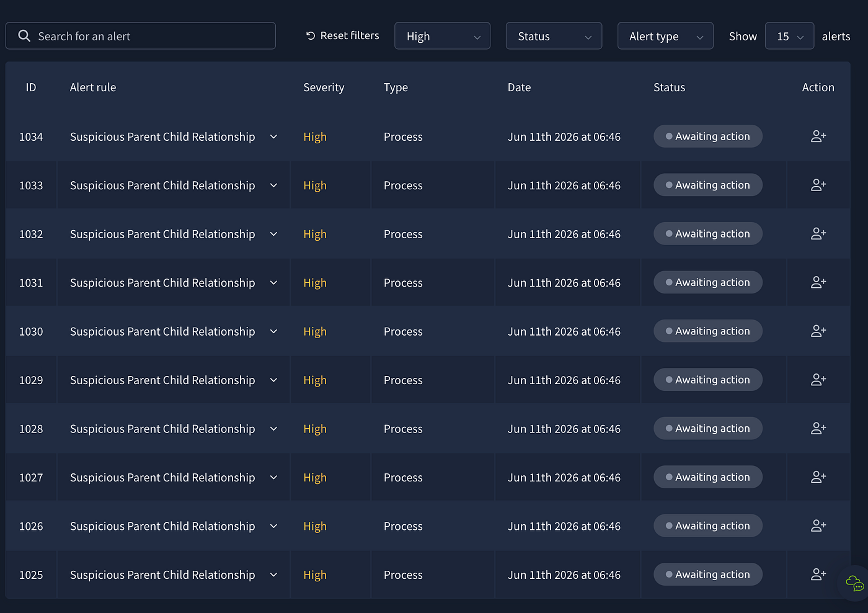The width and height of the screenshot is (868, 613).
Task: Click the search magnifier icon
Action: pyautogui.click(x=24, y=36)
